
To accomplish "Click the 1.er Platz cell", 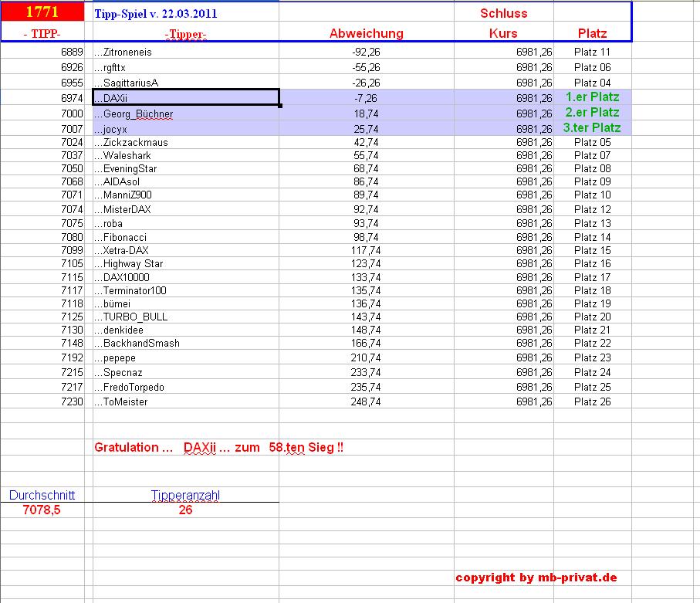I will [x=593, y=97].
